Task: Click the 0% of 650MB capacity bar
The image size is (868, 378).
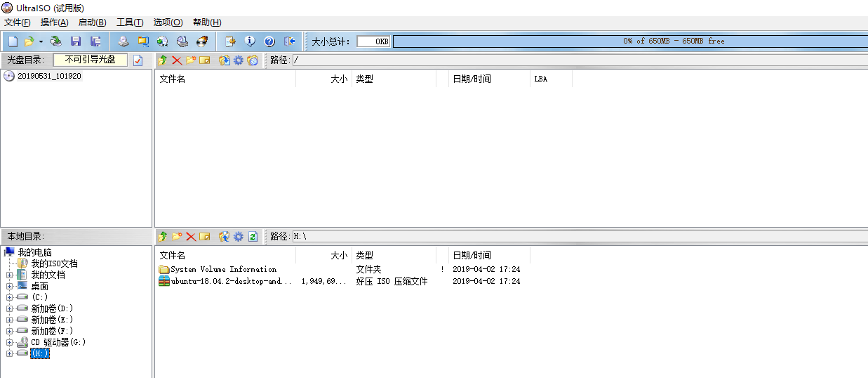Action: pos(629,41)
